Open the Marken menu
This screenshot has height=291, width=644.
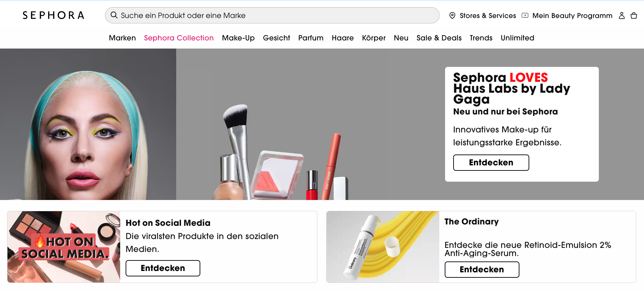pos(122,38)
